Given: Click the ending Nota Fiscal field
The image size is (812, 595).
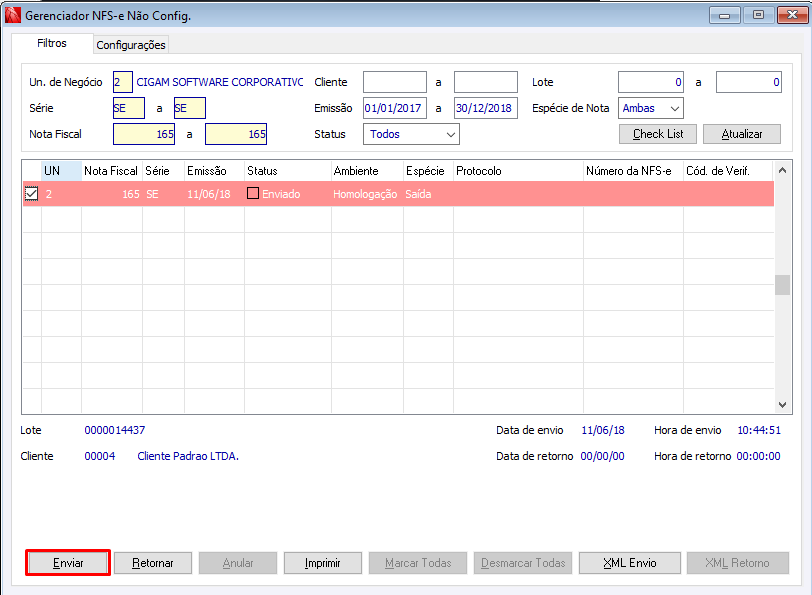Looking at the screenshot, I should pos(236,134).
